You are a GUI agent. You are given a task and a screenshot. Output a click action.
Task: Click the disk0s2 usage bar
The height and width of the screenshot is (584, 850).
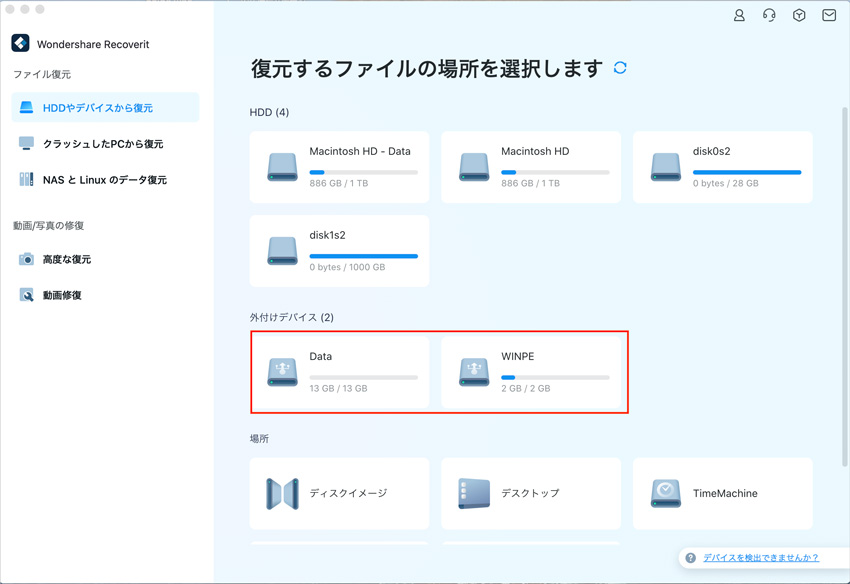(x=747, y=172)
